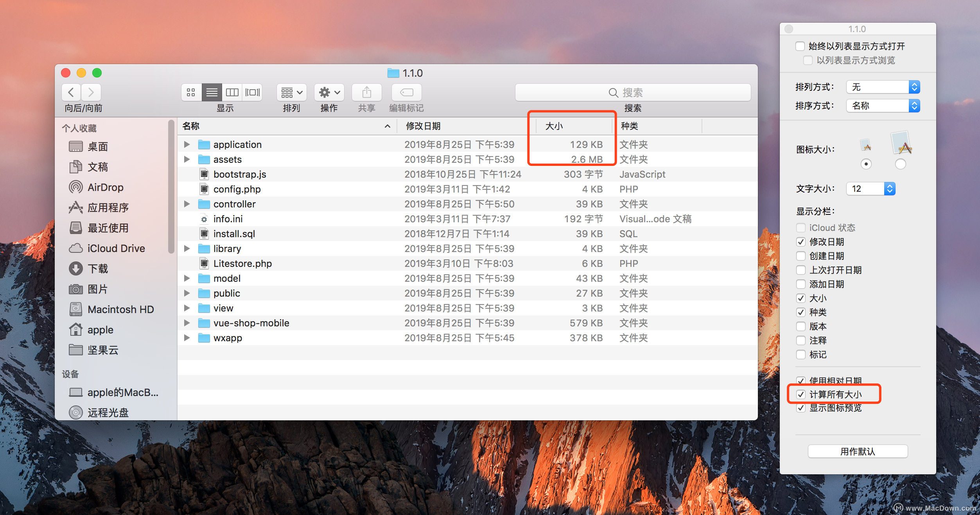The image size is (980, 515).
Task: Expand the library folder
Action: click(x=187, y=249)
